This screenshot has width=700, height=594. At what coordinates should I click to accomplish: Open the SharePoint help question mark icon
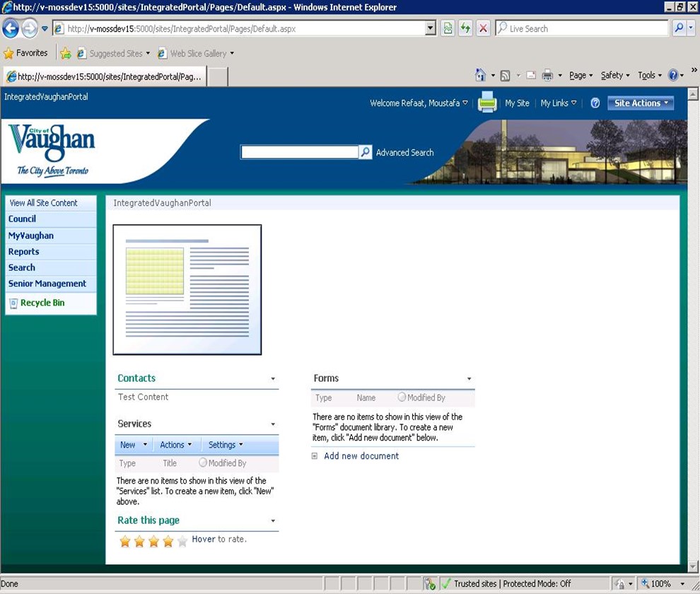click(595, 103)
